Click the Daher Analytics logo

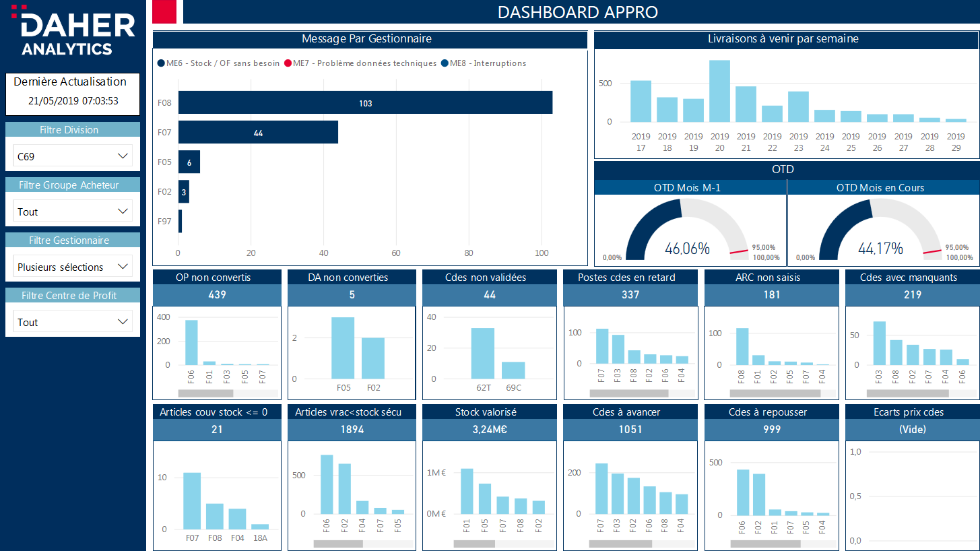coord(73,32)
